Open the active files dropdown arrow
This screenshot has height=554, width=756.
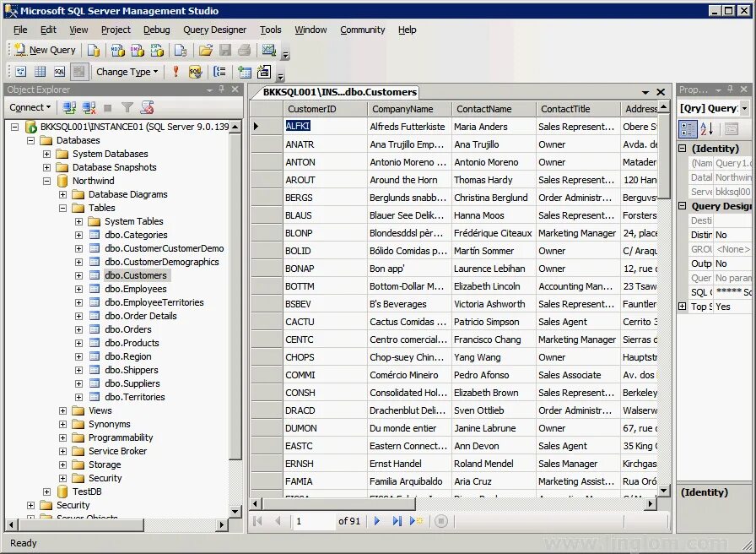[x=645, y=92]
